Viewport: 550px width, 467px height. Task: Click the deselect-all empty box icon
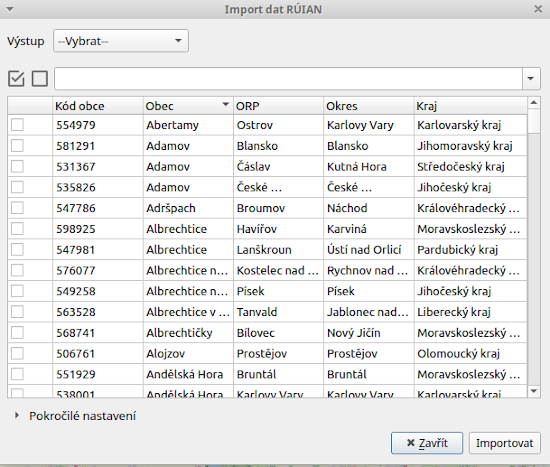click(40, 78)
